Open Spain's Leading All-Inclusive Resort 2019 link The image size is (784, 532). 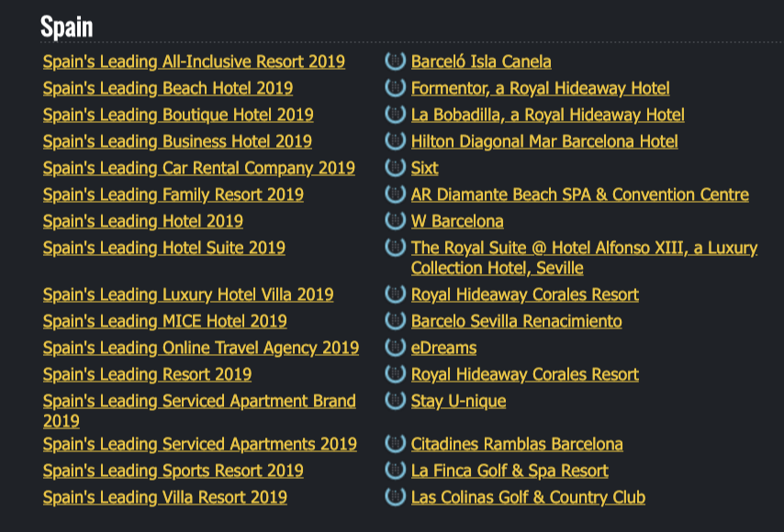pyautogui.click(x=194, y=61)
